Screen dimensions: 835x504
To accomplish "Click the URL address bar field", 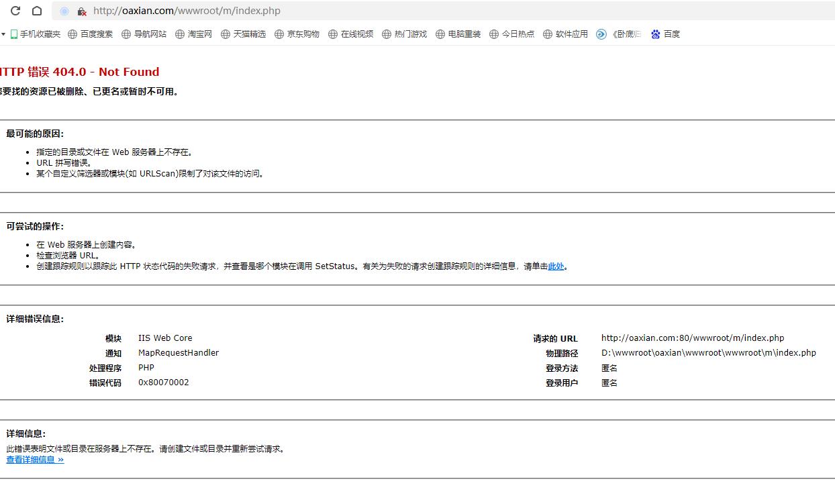I will point(403,11).
